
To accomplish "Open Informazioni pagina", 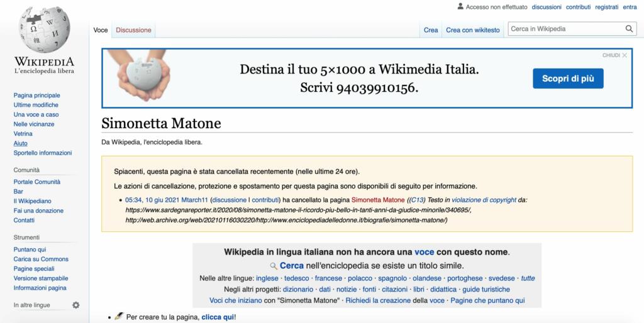I will 40,288.
